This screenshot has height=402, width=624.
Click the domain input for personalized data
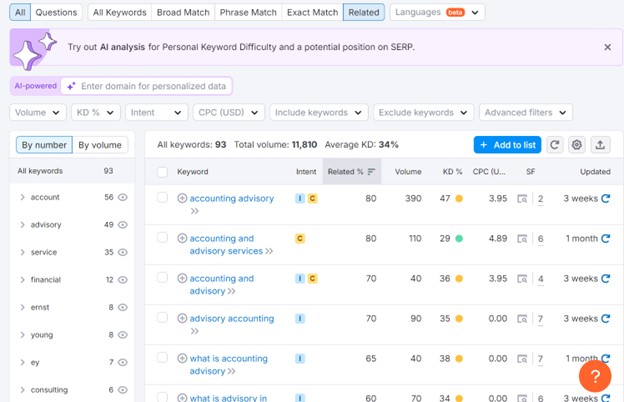click(x=146, y=86)
